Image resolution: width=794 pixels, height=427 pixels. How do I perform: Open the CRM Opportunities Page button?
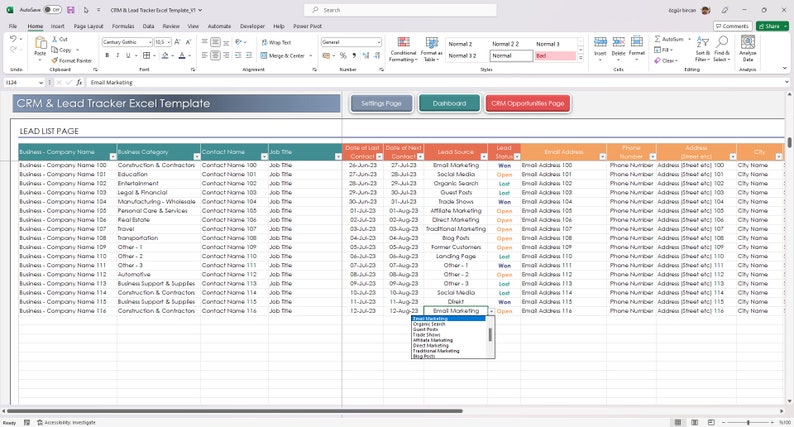(x=528, y=103)
